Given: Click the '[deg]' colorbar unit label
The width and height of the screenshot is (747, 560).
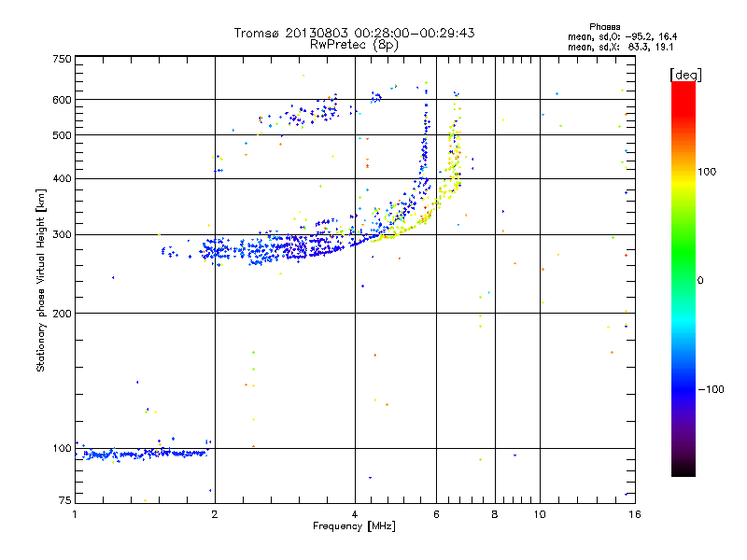Looking at the screenshot, I should 685,75.
